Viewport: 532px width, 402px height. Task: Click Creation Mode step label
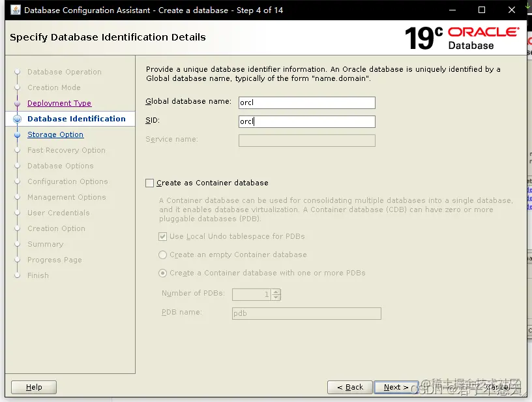pyautogui.click(x=54, y=87)
